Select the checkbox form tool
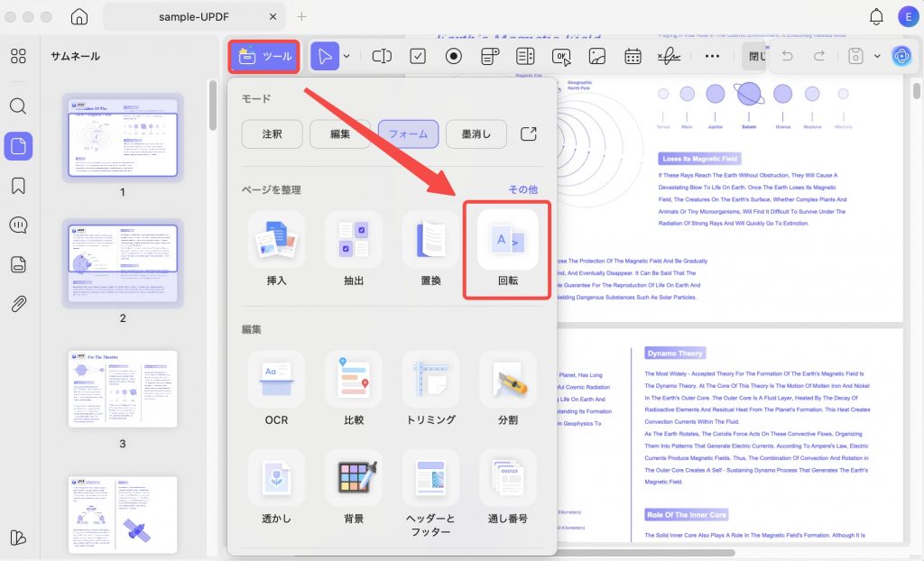 click(418, 57)
